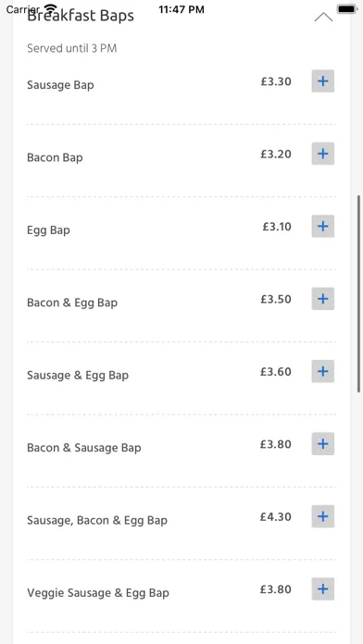Tap the Wi-Fi status icon
This screenshot has width=363, height=644.
tap(51, 8)
